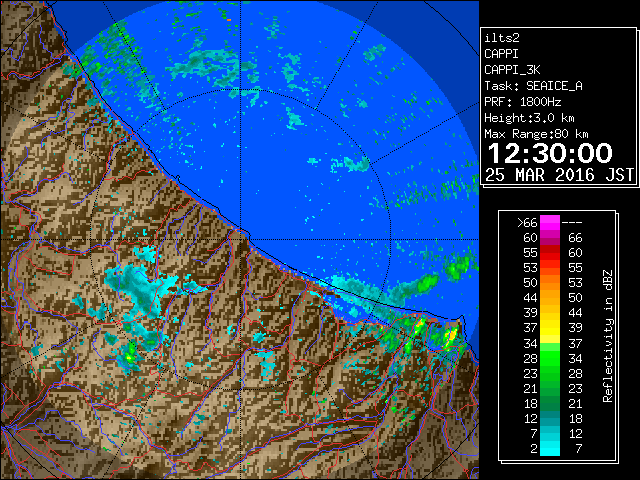Select the 'CAPPI_3K' product name text
The image size is (640, 480).
point(512,70)
